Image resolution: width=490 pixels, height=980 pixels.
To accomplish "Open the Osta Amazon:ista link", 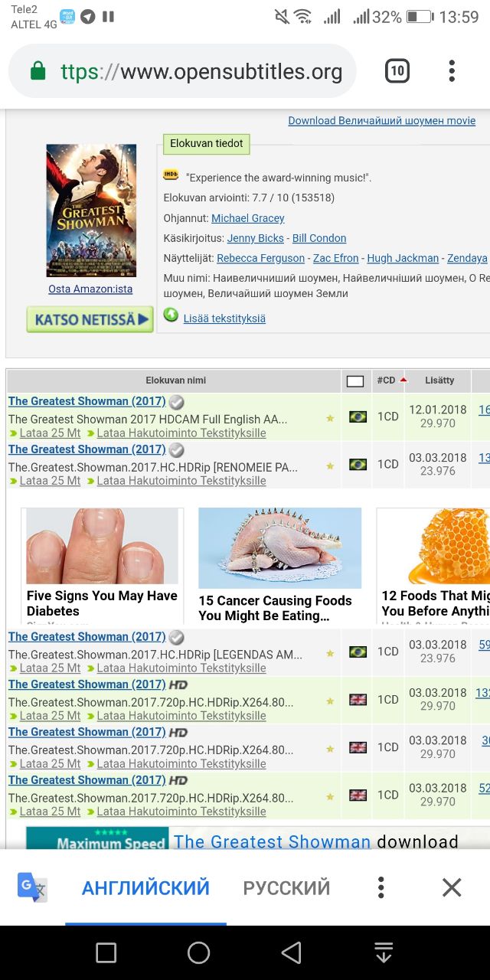I will pyautogui.click(x=90, y=289).
